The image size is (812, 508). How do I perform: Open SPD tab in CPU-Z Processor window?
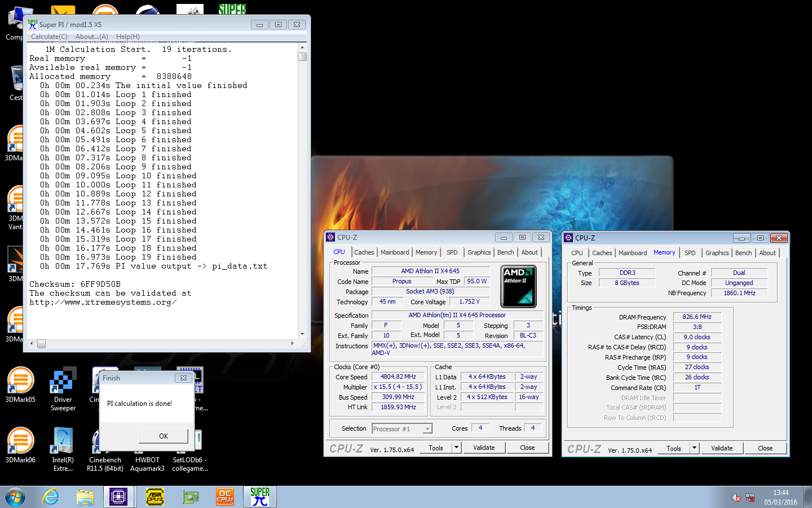pyautogui.click(x=452, y=252)
